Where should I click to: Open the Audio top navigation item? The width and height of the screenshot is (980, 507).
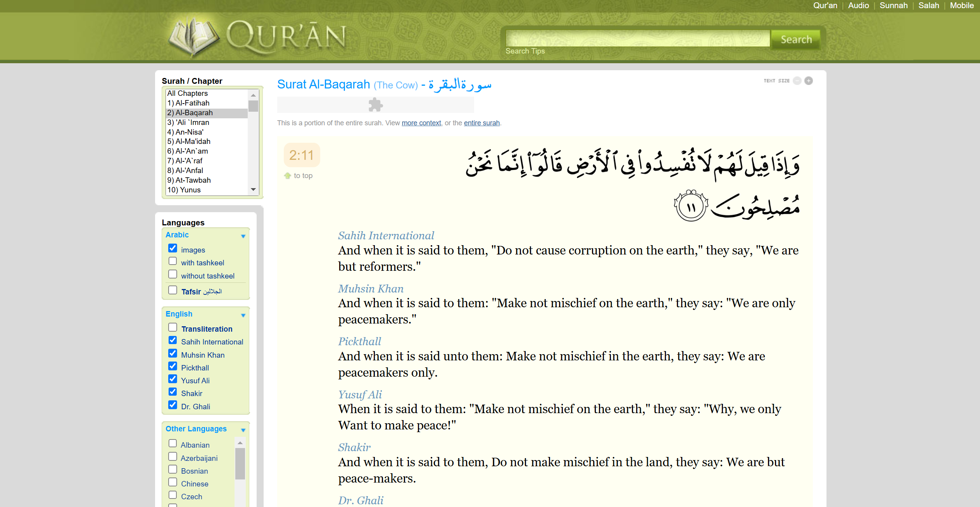pos(858,5)
